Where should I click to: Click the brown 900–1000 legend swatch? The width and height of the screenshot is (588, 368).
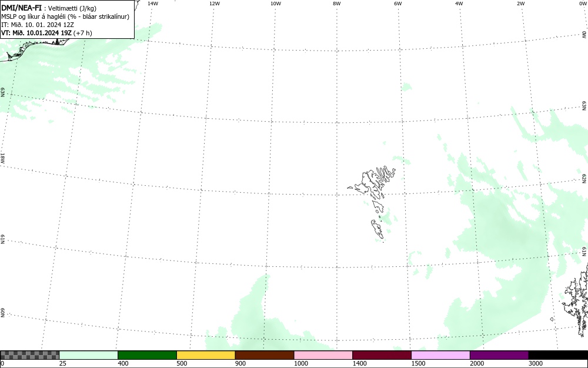point(265,355)
